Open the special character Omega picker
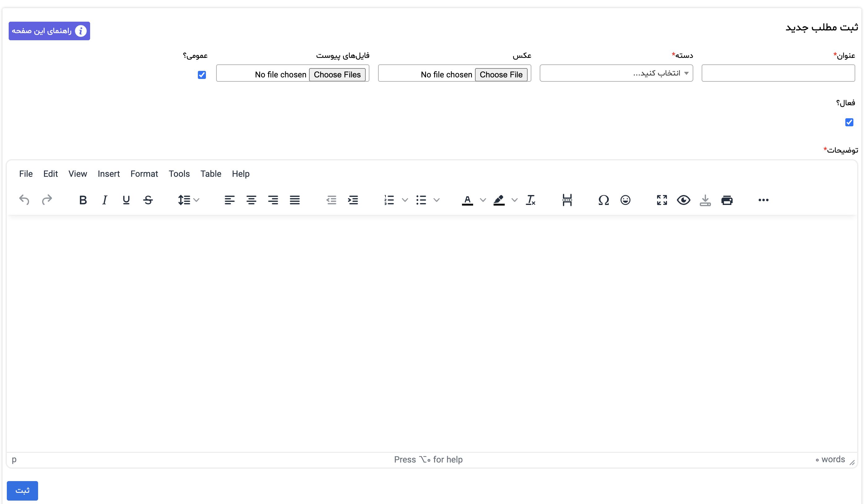867x504 pixels. tap(603, 200)
